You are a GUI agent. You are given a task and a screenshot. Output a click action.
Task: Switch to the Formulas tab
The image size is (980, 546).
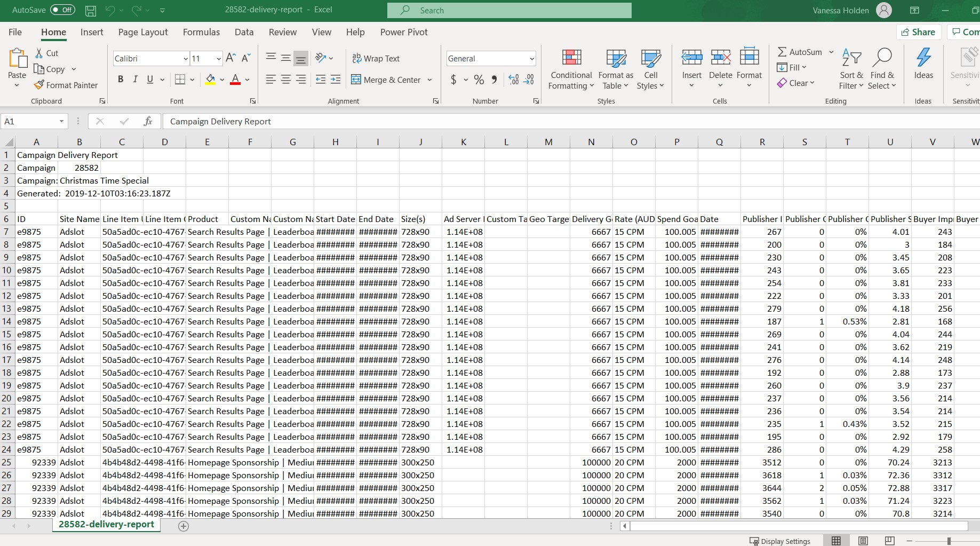tap(201, 32)
